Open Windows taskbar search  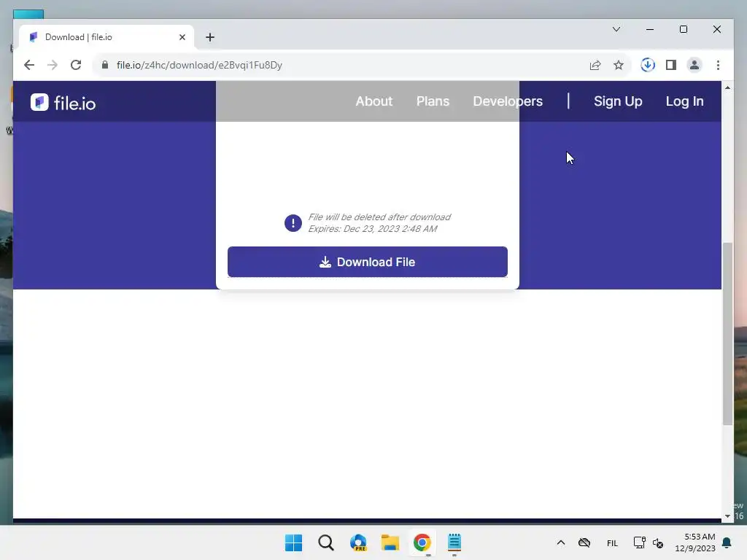coord(326,542)
